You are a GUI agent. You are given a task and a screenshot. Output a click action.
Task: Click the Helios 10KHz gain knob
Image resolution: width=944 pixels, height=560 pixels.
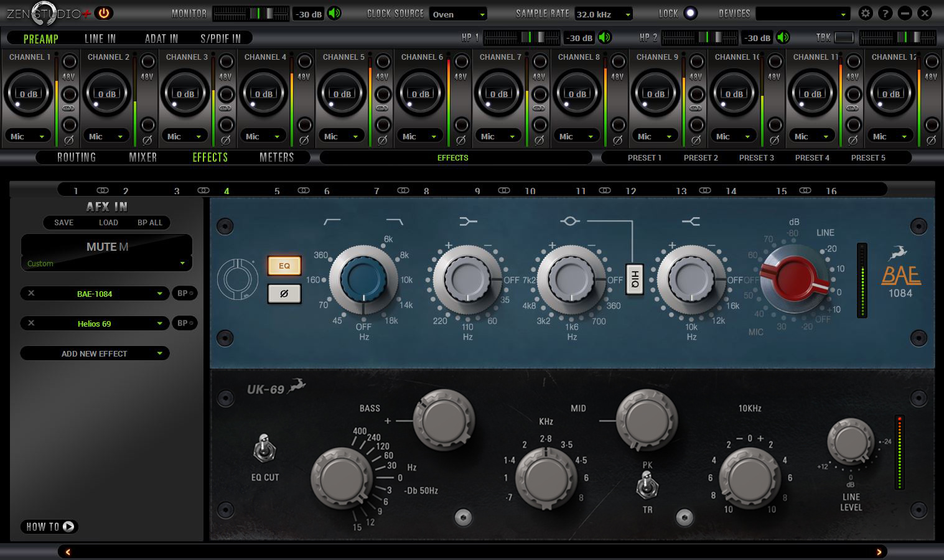pyautogui.click(x=749, y=478)
